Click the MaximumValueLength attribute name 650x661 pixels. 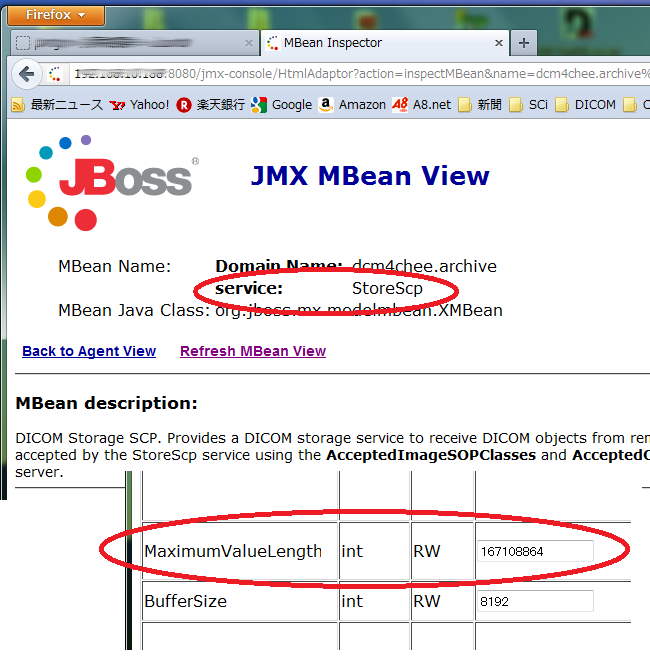pyautogui.click(x=233, y=551)
